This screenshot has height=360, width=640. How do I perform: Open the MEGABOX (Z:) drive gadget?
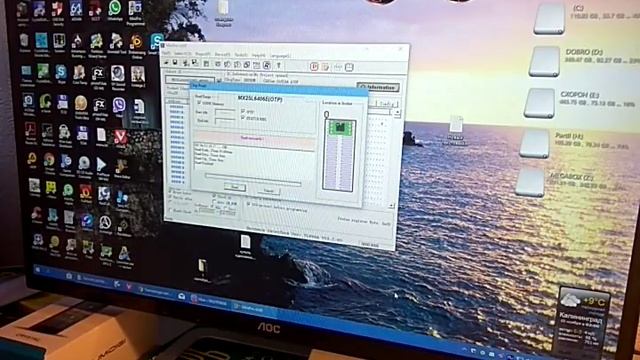530,182
